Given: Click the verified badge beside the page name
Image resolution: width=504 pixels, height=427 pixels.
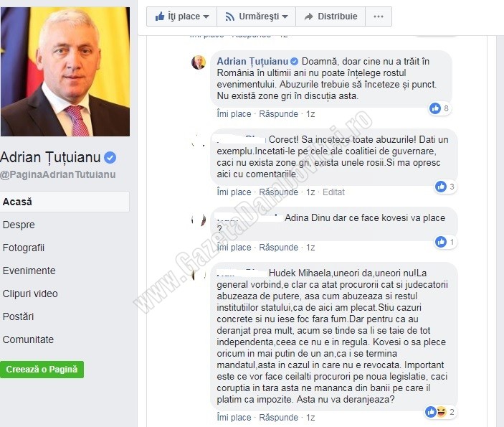Looking at the screenshot, I should [x=110, y=158].
